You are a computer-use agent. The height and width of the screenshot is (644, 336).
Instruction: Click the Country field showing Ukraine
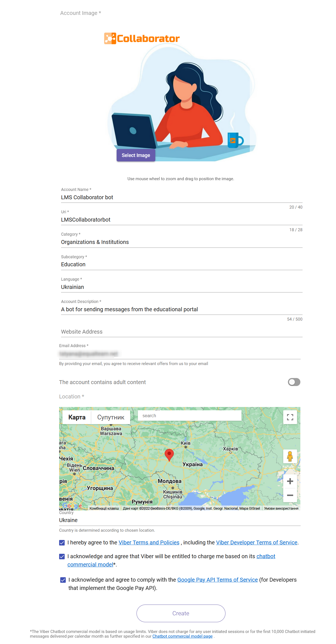[x=180, y=520]
